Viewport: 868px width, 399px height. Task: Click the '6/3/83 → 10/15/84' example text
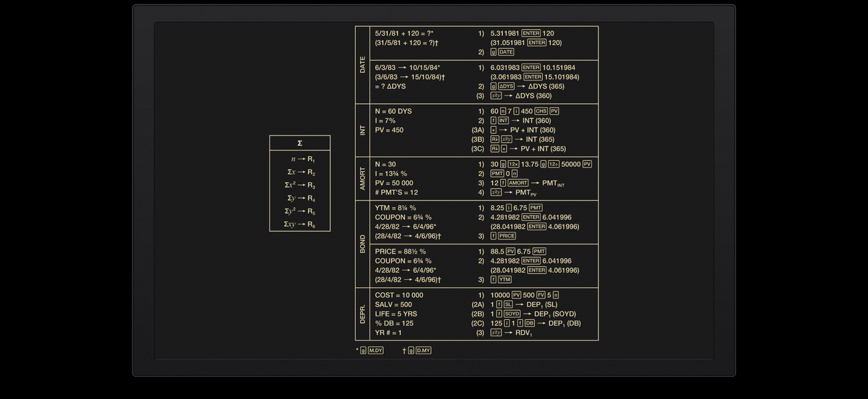coord(407,68)
